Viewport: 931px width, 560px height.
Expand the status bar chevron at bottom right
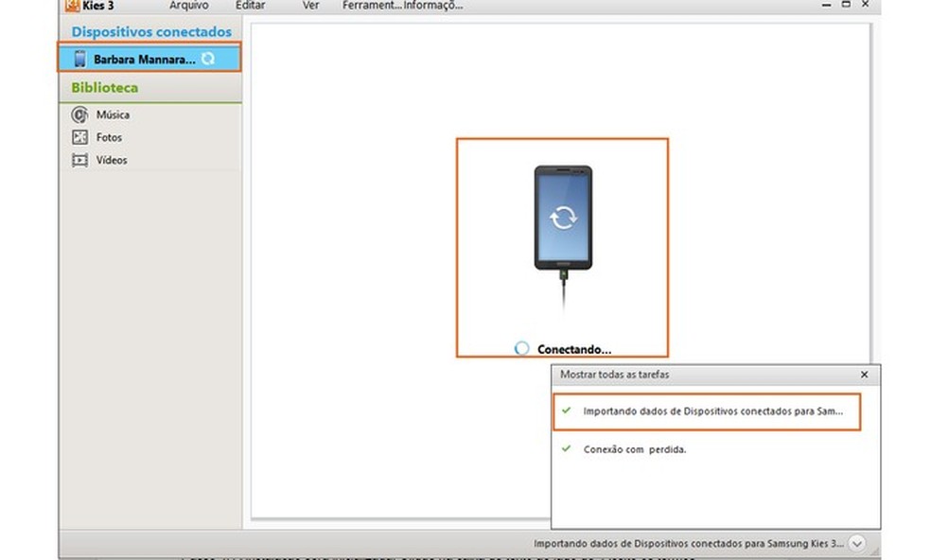point(856,543)
